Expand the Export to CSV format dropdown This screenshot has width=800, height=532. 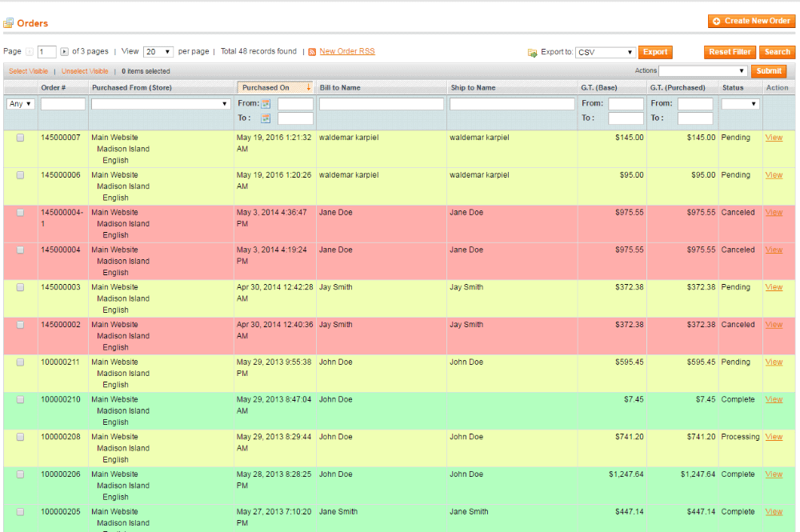pyautogui.click(x=606, y=53)
